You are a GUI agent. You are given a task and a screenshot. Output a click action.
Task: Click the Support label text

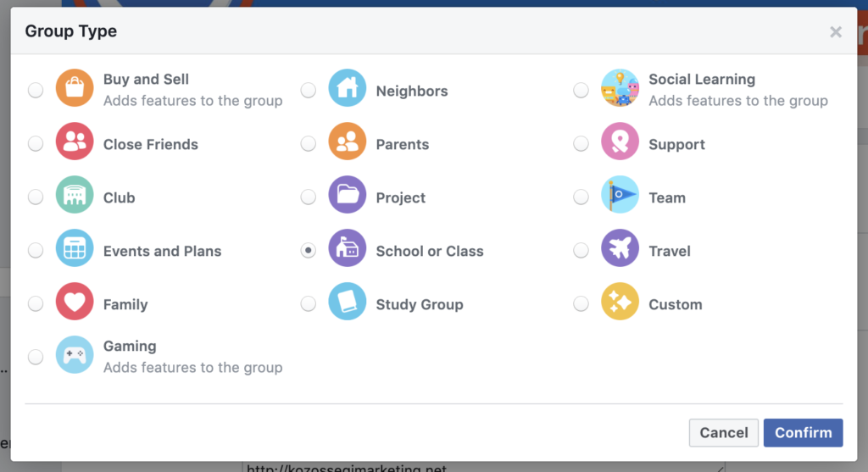[x=677, y=144]
